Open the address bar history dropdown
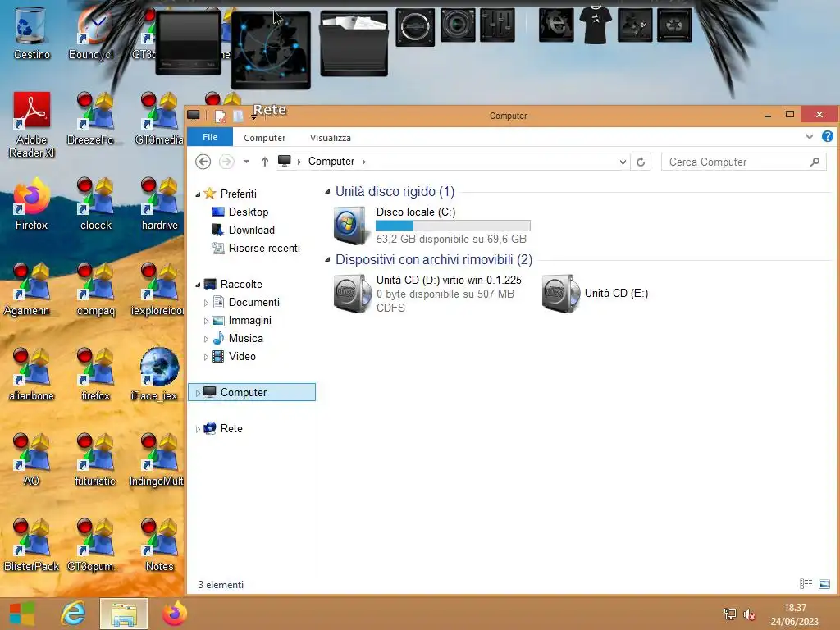Viewport: 840px width, 630px height. 623,162
